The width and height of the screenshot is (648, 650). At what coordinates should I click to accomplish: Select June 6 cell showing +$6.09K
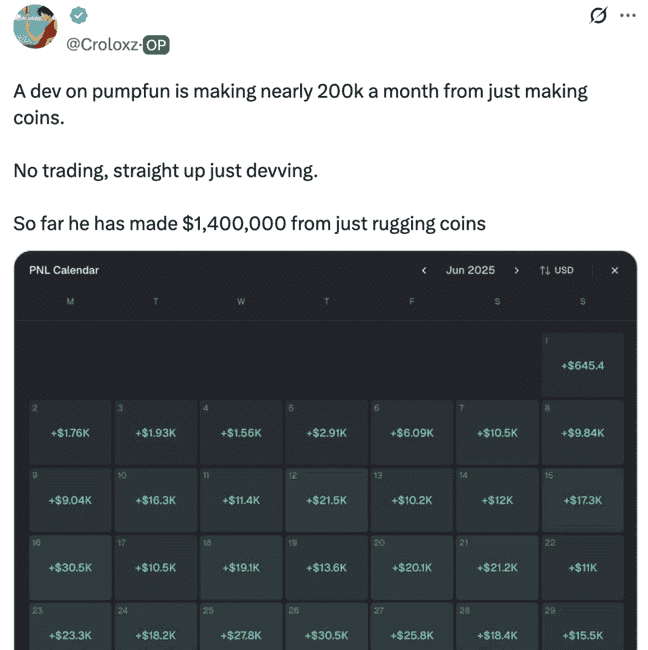point(411,432)
